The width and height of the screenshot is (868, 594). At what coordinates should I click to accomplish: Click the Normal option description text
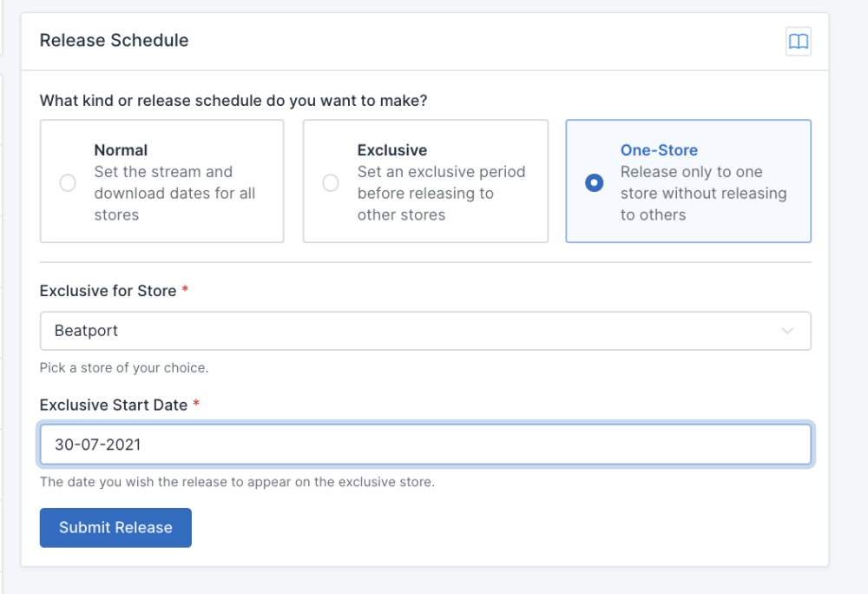pos(174,193)
